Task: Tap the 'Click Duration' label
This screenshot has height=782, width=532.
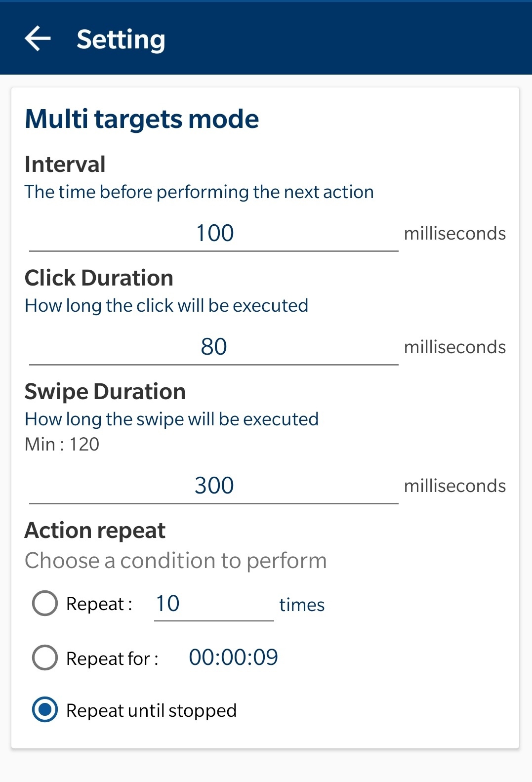Action: point(99,278)
